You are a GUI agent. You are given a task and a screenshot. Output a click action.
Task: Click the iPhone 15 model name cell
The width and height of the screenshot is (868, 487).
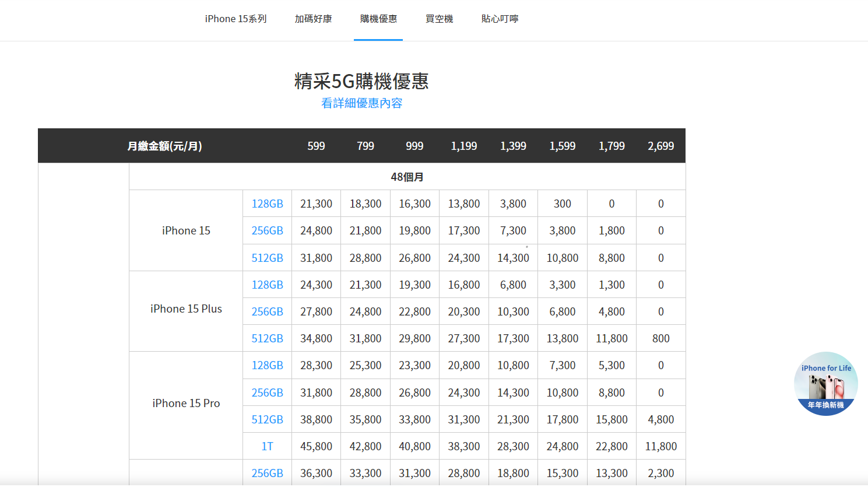186,230
